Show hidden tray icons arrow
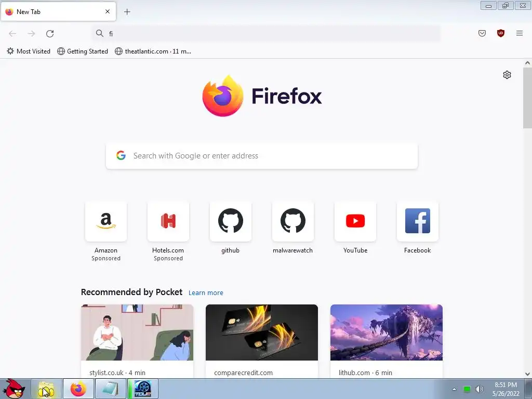This screenshot has width=532, height=399. click(454, 389)
